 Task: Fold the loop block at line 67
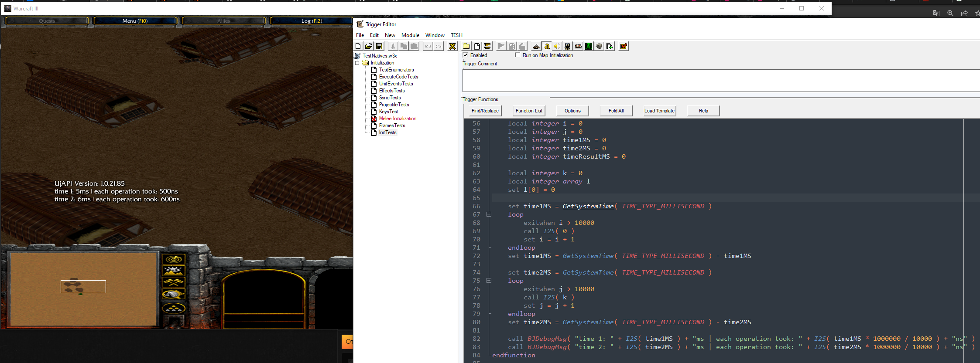489,214
